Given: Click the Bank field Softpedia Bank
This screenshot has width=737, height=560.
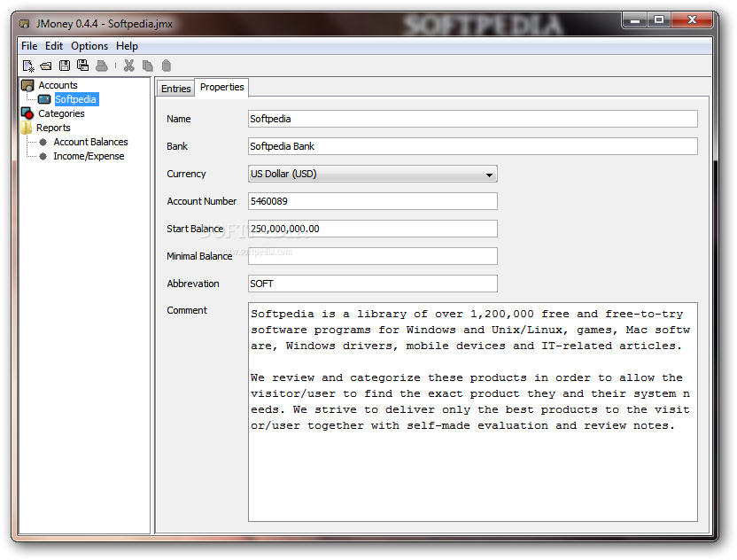Looking at the screenshot, I should coord(473,146).
